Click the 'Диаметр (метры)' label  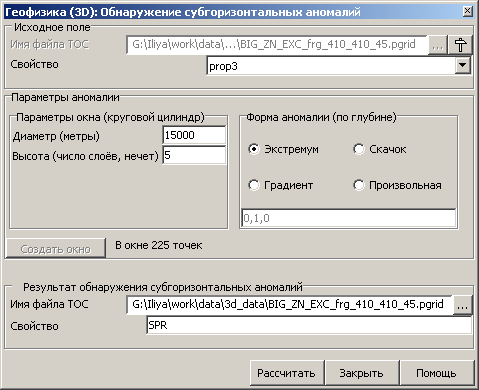pos(56,136)
